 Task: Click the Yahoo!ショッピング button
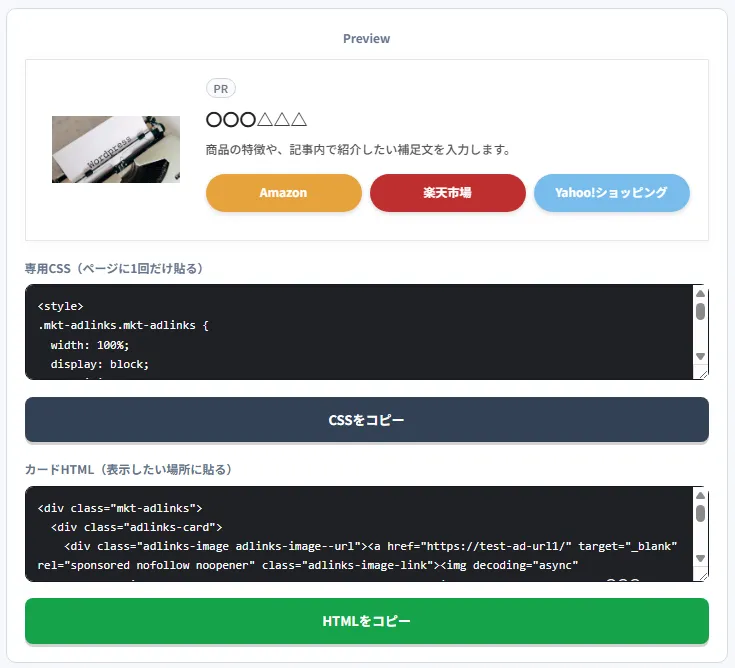click(612, 193)
